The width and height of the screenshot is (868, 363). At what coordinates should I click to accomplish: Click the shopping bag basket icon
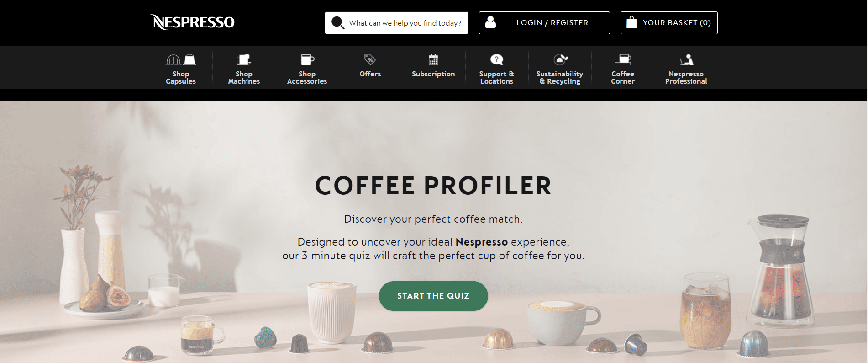[x=631, y=22]
